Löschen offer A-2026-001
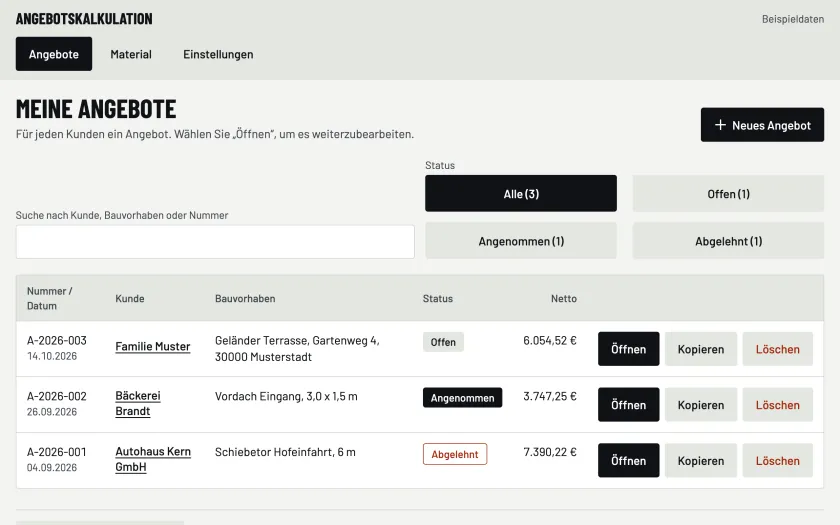The image size is (840, 525). tap(777, 460)
